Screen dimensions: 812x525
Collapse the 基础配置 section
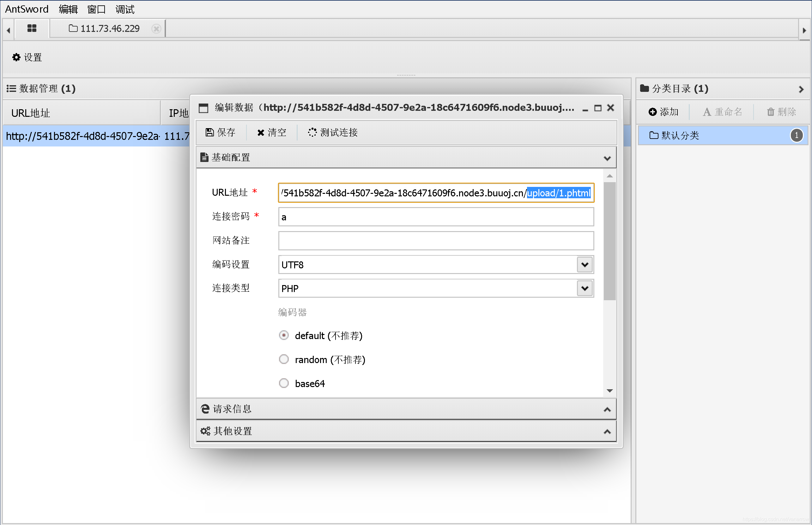coord(406,158)
